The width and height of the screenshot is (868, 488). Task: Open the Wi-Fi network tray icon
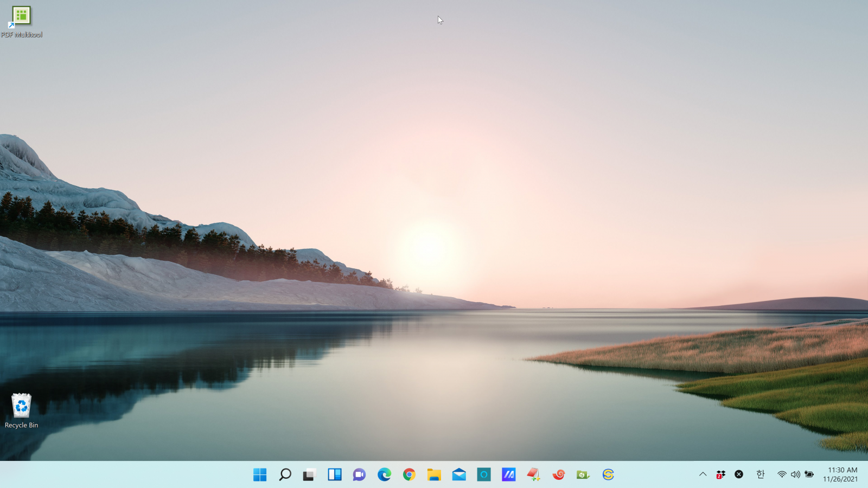coord(782,474)
